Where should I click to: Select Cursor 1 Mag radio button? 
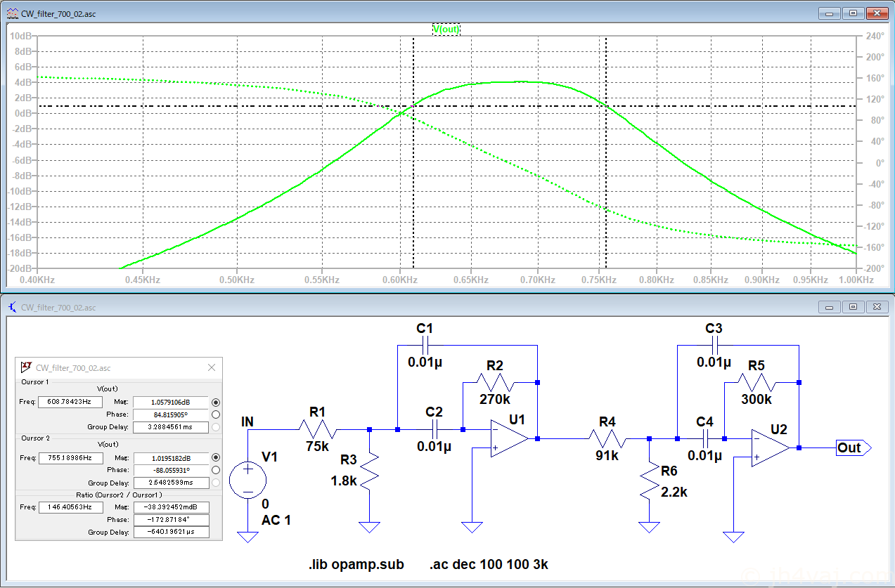(216, 402)
